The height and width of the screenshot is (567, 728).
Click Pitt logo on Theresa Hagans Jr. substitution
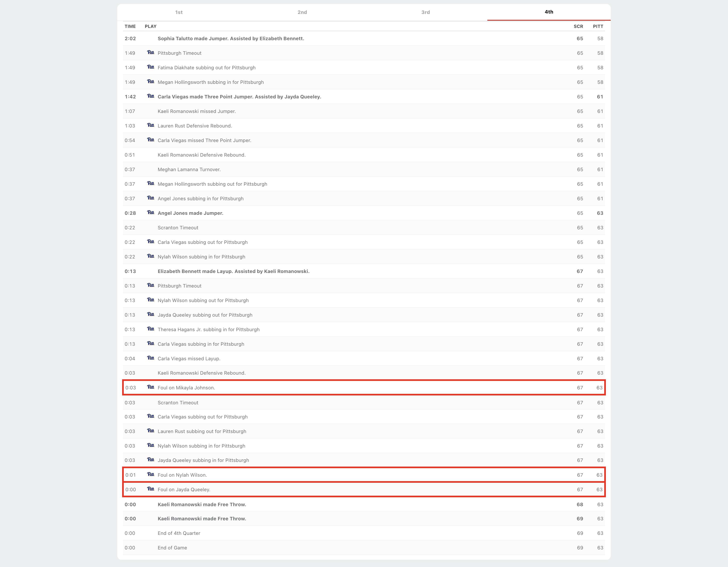pos(151,329)
